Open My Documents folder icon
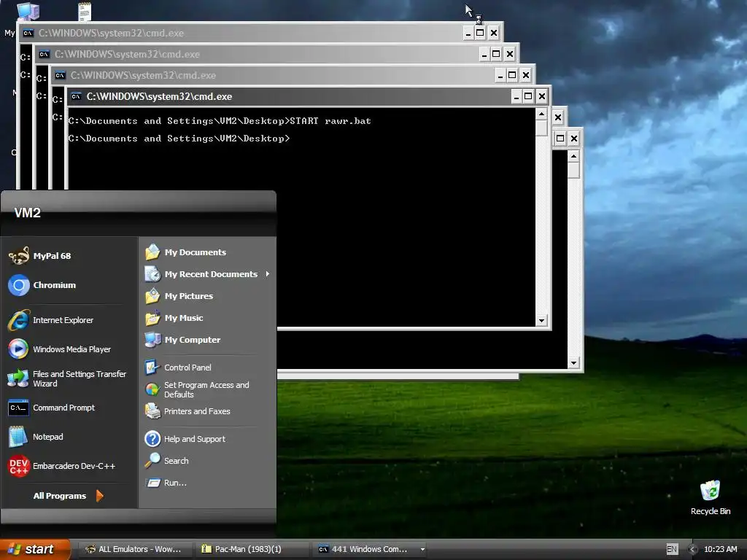Image resolution: width=747 pixels, height=560 pixels. point(152,252)
